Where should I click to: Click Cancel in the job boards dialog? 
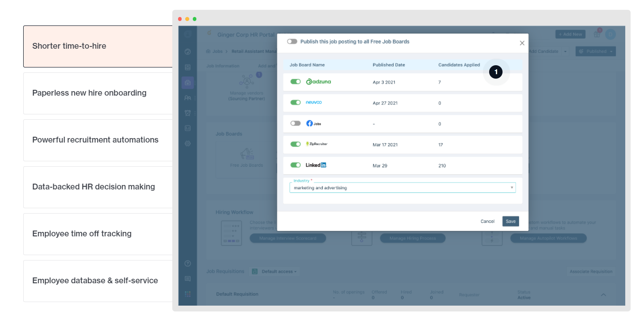point(487,221)
